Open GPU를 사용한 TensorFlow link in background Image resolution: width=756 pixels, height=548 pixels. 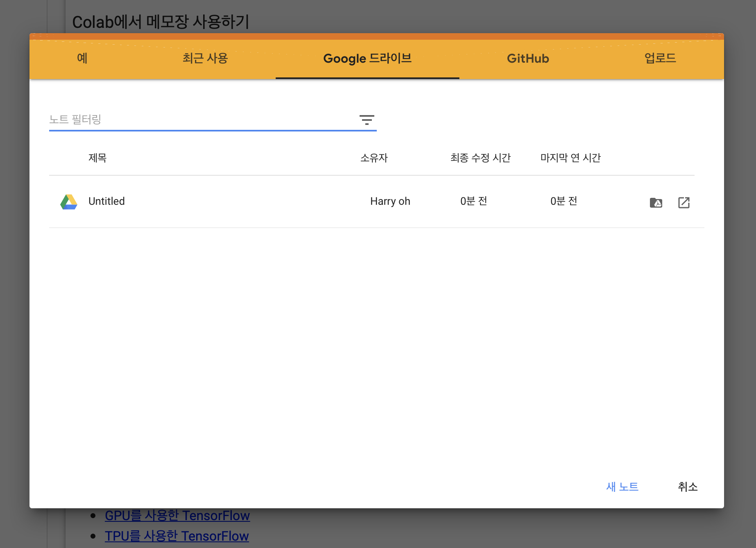[x=177, y=516]
